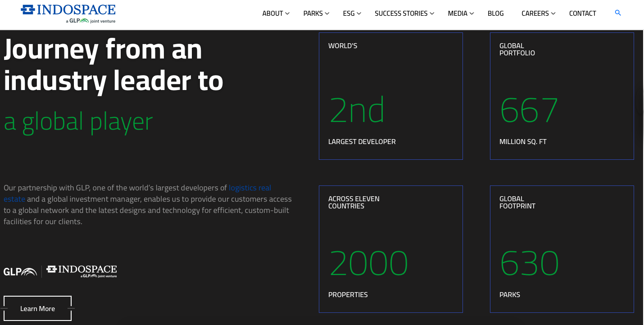Select ESG in the navigation bar
Viewport: 644px width, 325px height.
(x=349, y=14)
